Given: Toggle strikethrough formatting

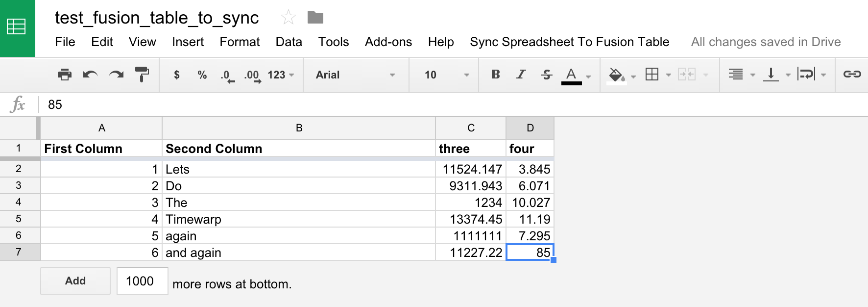Looking at the screenshot, I should click(x=546, y=75).
